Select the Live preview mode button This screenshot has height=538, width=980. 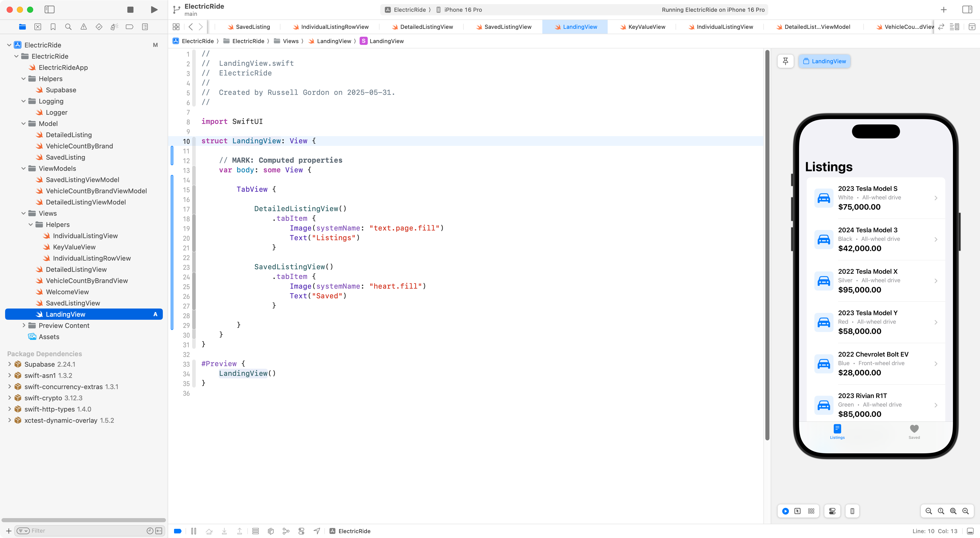(785, 511)
